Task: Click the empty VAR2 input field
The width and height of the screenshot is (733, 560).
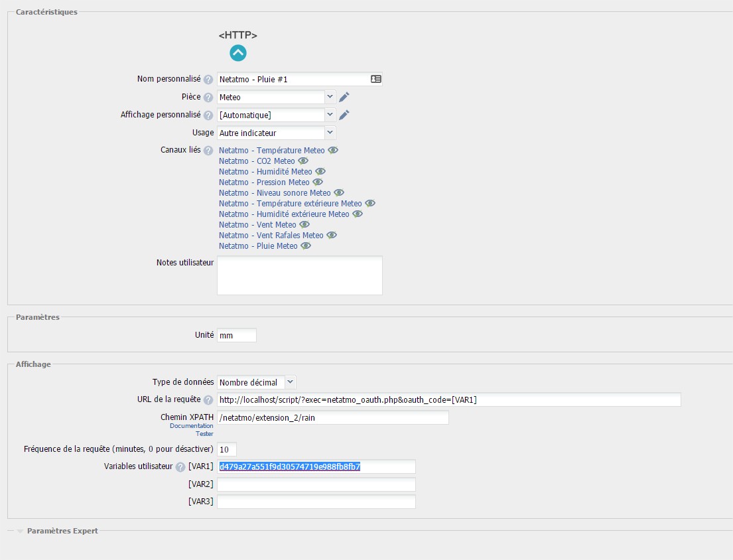Action: coord(316,484)
